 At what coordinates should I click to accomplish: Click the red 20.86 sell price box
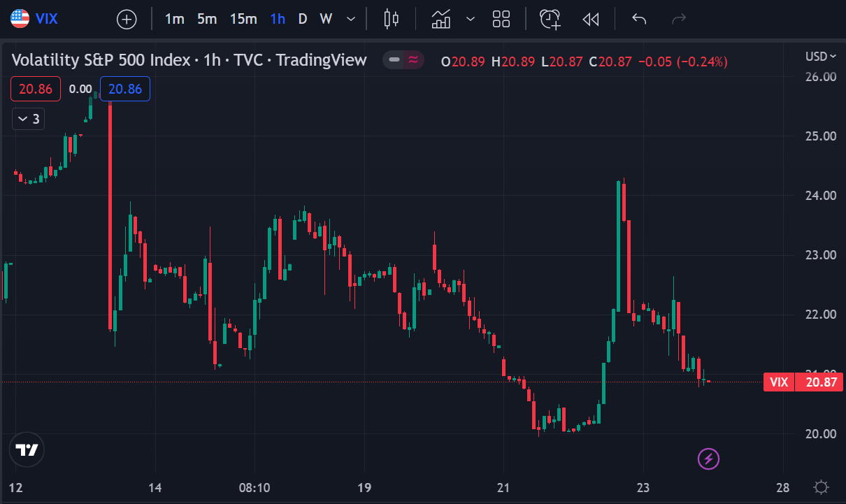click(x=36, y=89)
